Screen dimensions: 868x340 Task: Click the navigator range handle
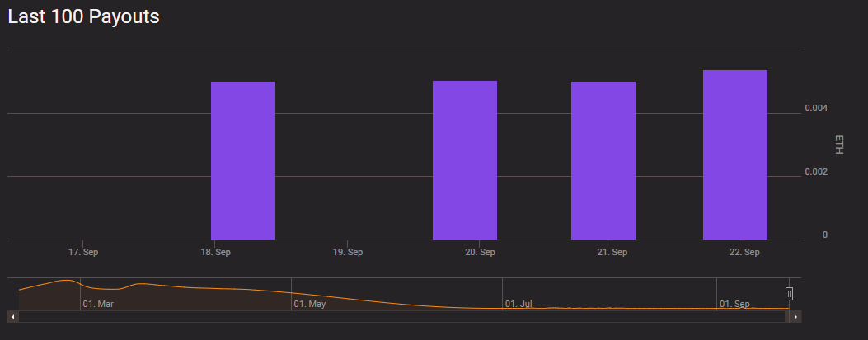coord(790,294)
